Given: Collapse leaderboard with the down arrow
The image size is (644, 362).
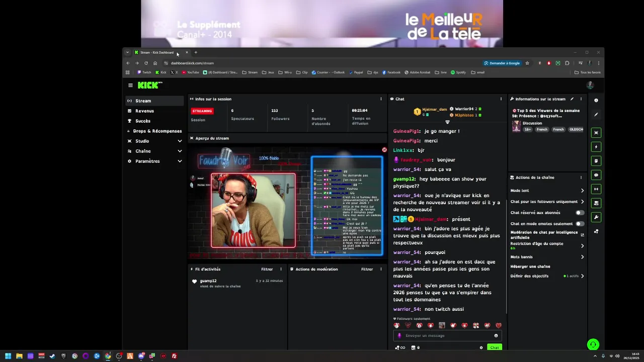Looking at the screenshot, I should tap(447, 122).
